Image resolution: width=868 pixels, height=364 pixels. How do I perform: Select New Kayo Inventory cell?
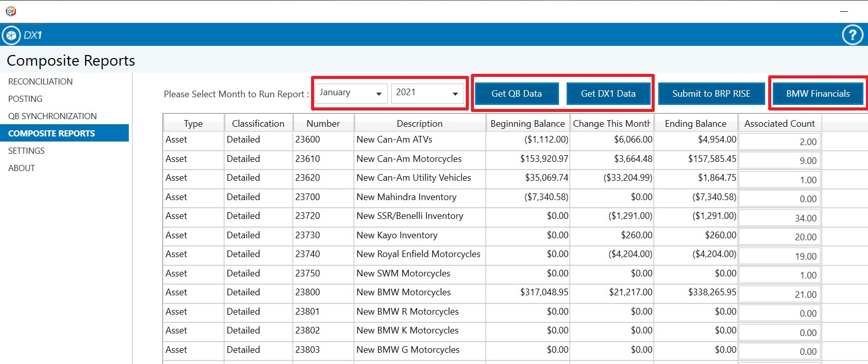click(x=420, y=235)
